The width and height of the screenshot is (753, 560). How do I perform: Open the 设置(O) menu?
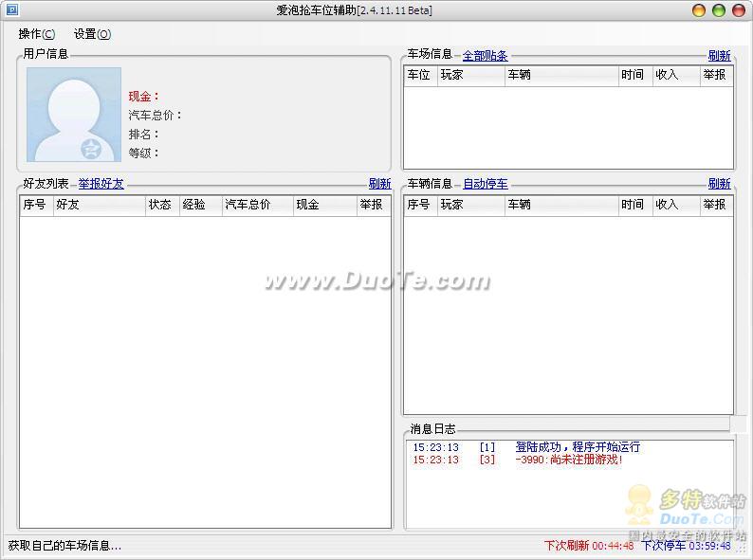click(x=92, y=34)
